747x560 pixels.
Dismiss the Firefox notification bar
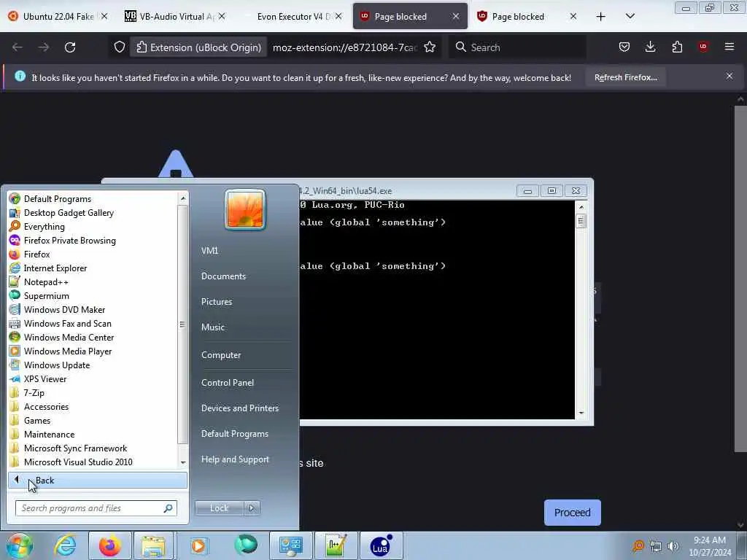click(729, 76)
